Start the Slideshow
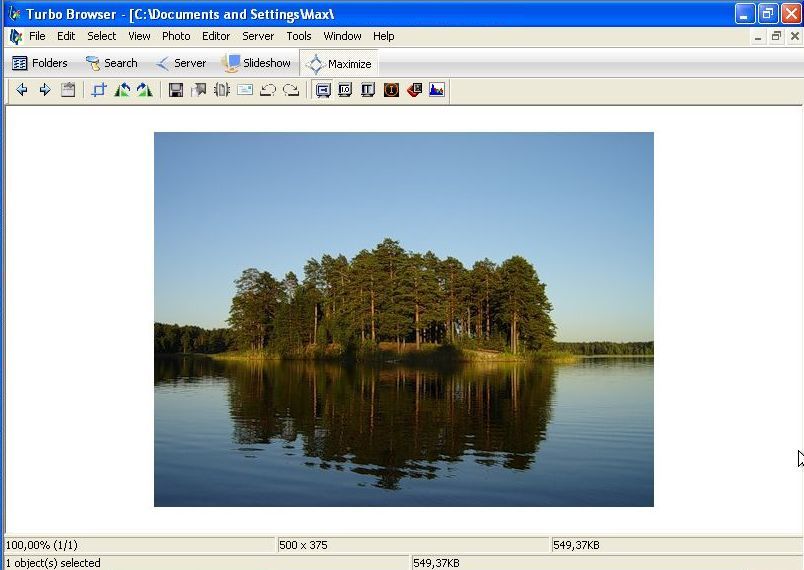Screen dimensions: 804x570 click(x=256, y=63)
